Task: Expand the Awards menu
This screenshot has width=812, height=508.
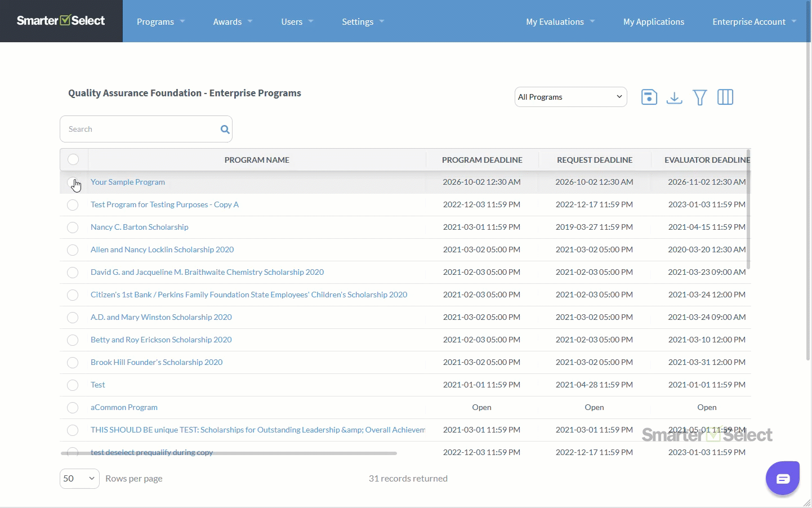Action: click(233, 21)
